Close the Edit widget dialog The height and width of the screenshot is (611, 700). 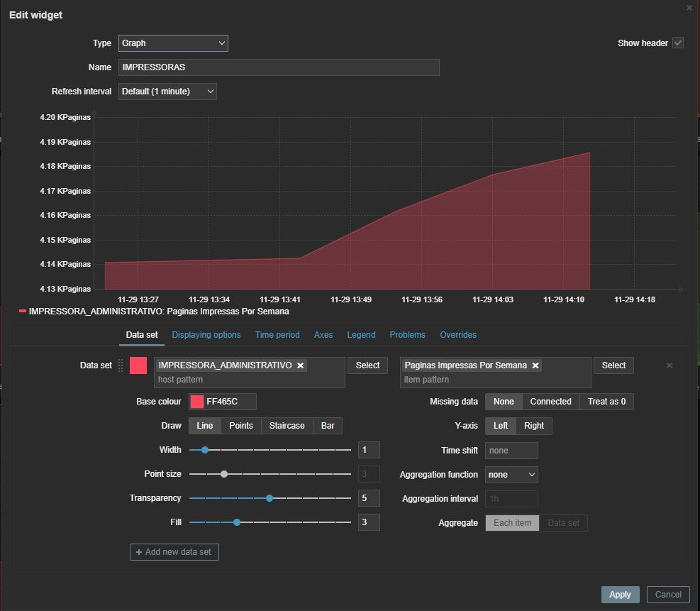click(689, 8)
